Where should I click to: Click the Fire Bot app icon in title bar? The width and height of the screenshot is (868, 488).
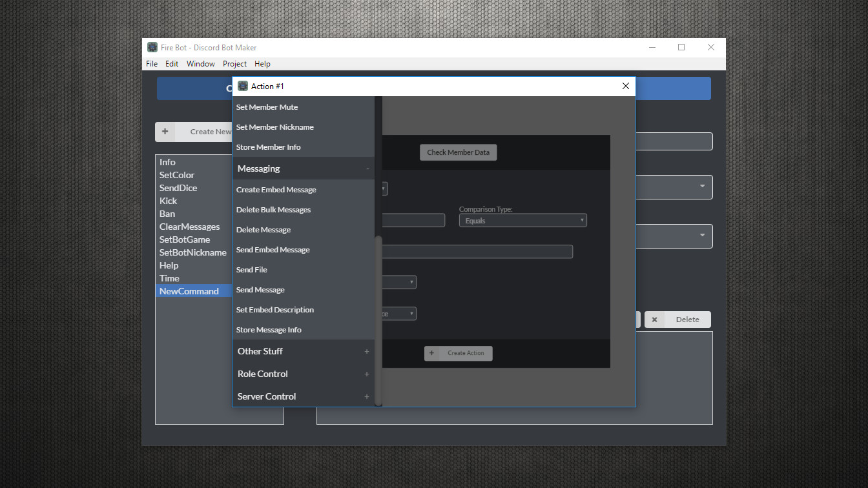click(152, 47)
